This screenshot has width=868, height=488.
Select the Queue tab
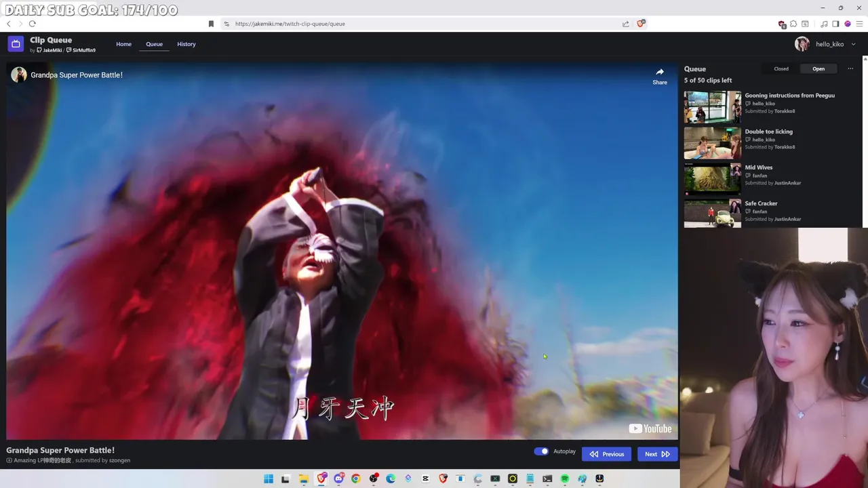(x=154, y=44)
